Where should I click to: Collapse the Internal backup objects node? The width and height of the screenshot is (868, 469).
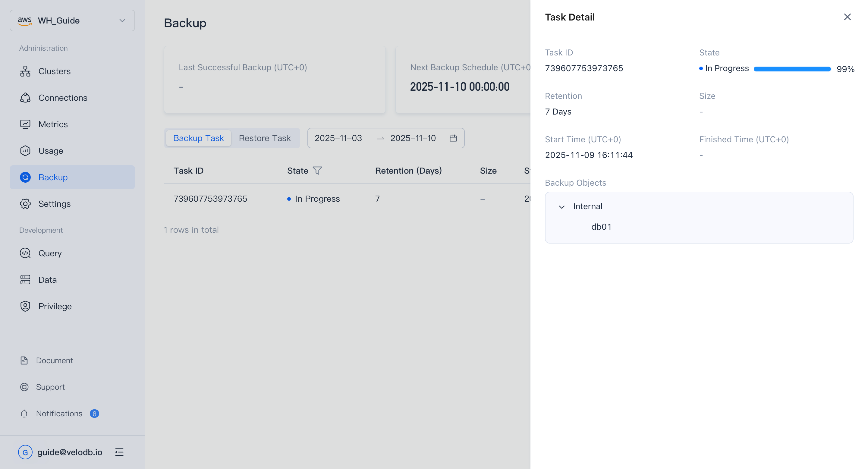click(561, 206)
